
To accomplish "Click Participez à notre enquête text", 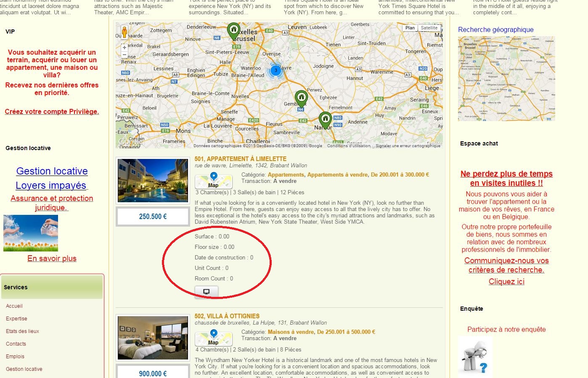I will [506, 330].
